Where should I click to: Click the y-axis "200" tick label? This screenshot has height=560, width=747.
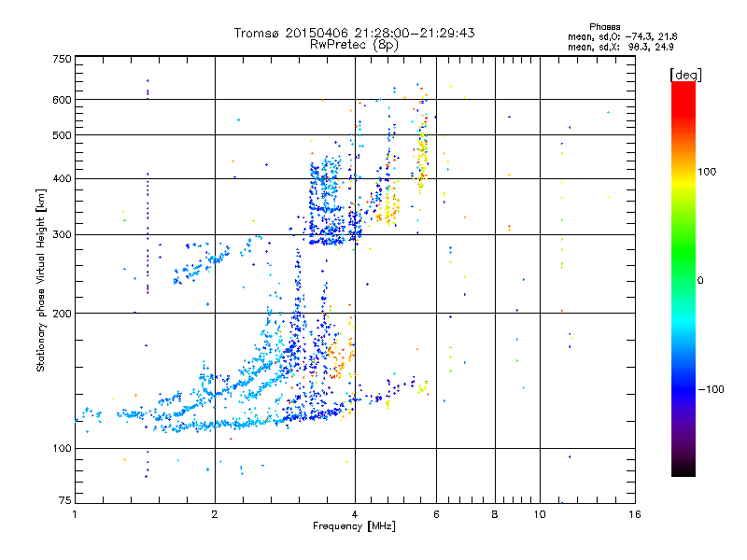tap(62, 314)
